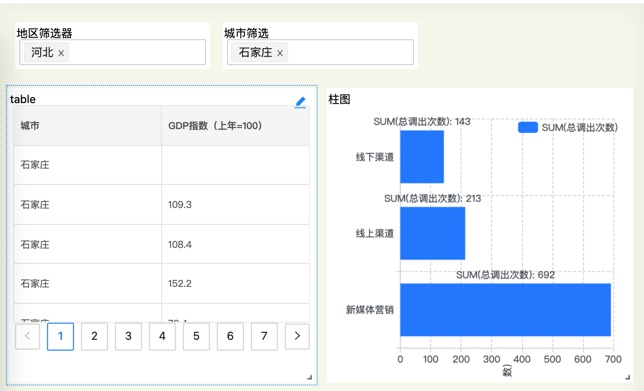Select table page 5
Viewport: 644px width, 391px height.
click(196, 336)
